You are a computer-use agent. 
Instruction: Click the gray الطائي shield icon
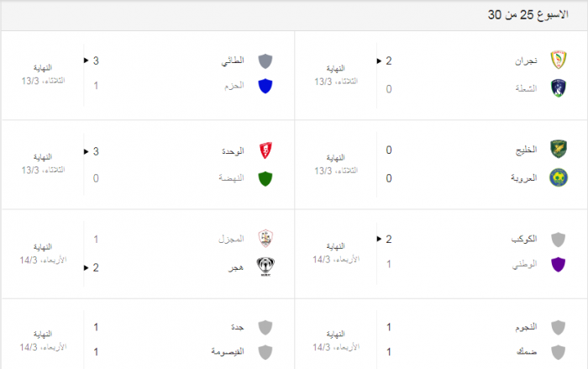coord(265,61)
